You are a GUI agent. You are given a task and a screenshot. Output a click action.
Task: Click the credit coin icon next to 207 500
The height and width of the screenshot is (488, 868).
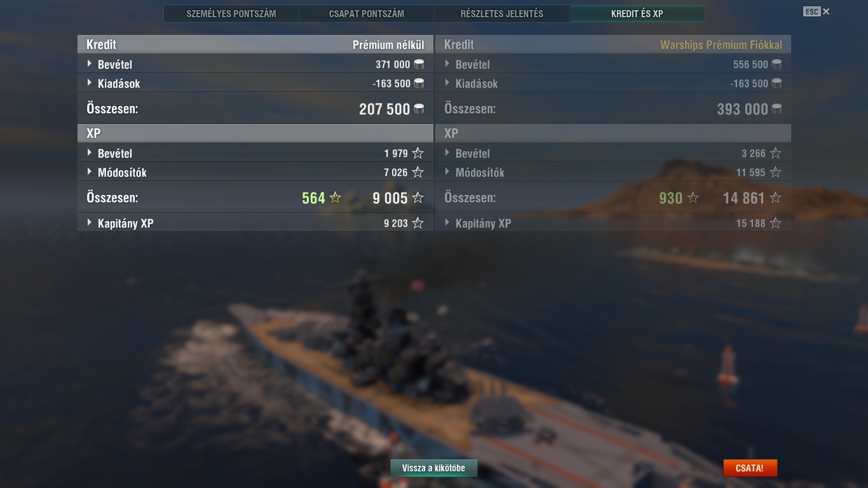click(x=419, y=109)
